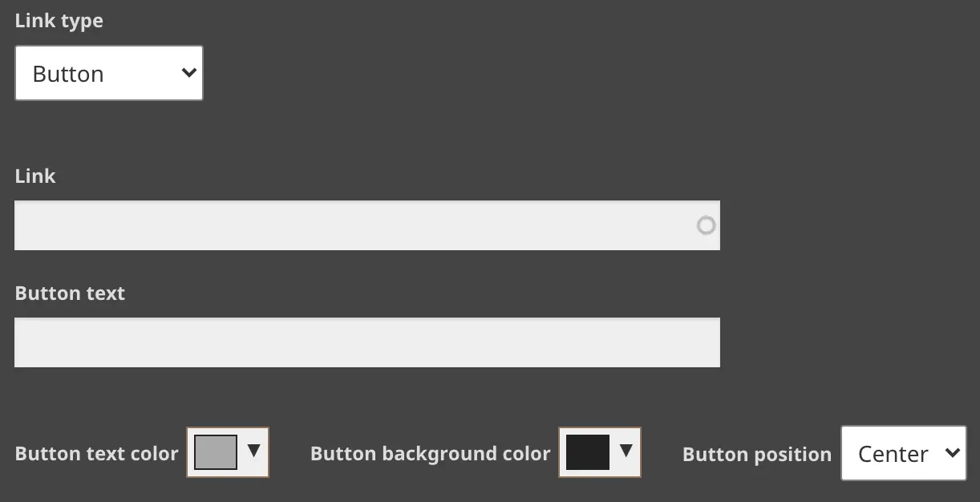Screen dimensions: 980x502
Task: Click the Button text color arrow
Action: [x=254, y=451]
